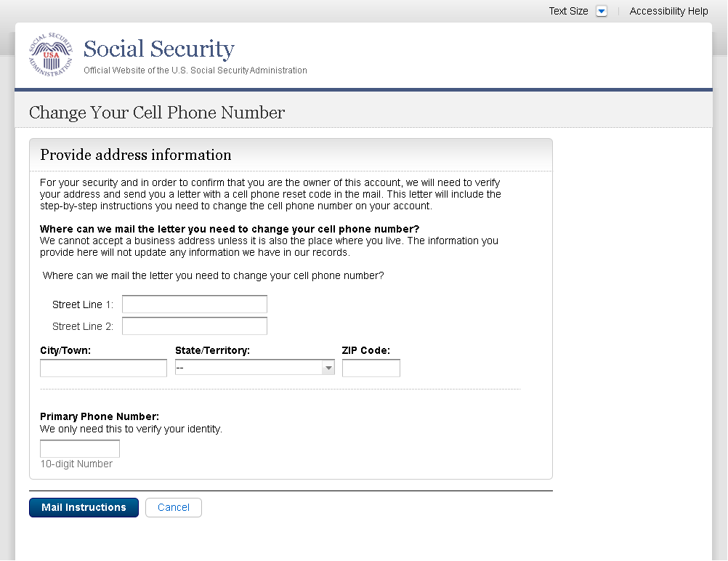Click the "Change Your Cell Phone Number" title
Viewport: 728px width, 561px height.
click(x=156, y=113)
